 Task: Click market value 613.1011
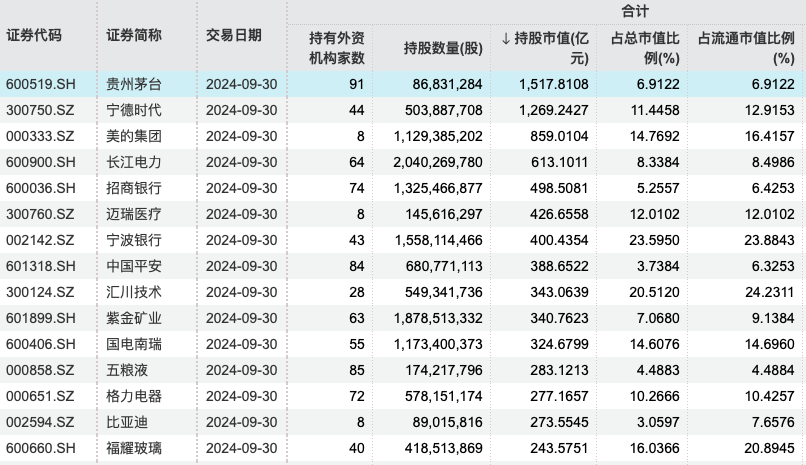(559, 162)
